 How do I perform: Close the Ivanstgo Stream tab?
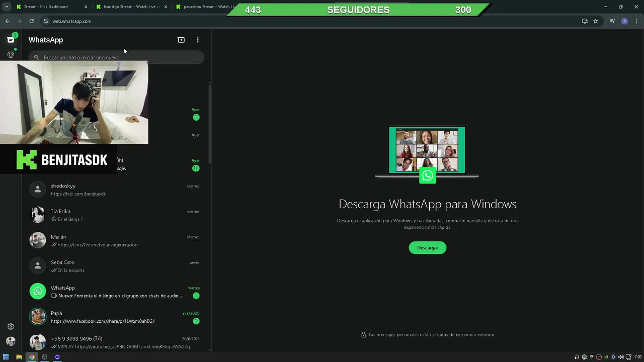pyautogui.click(x=166, y=7)
